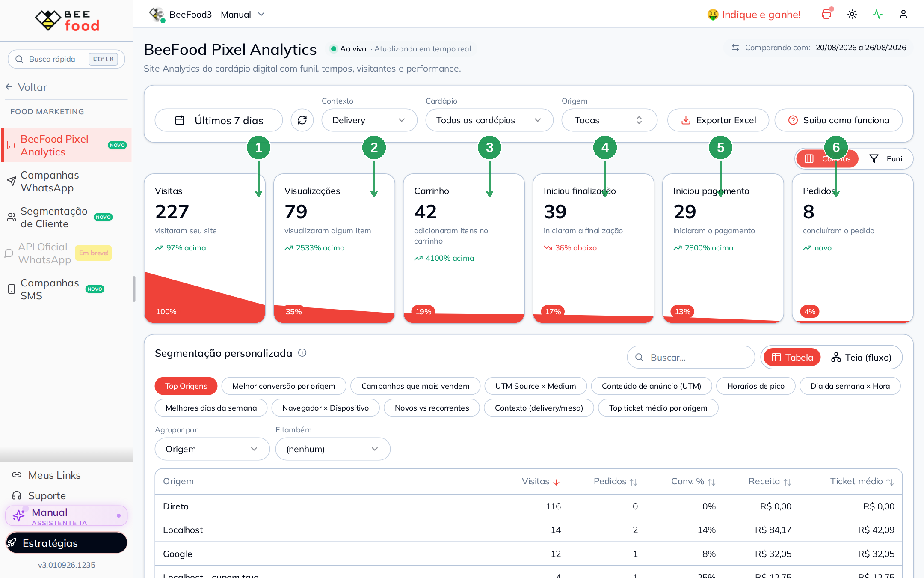Open the printer notifications icon
Screen dimensions: 924x578
coord(826,14)
